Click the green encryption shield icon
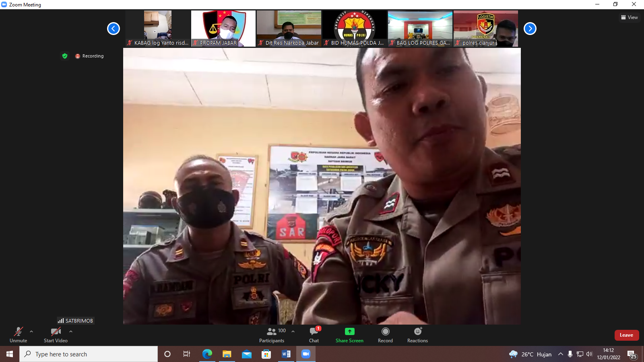This screenshot has width=644, height=362. coord(65,56)
